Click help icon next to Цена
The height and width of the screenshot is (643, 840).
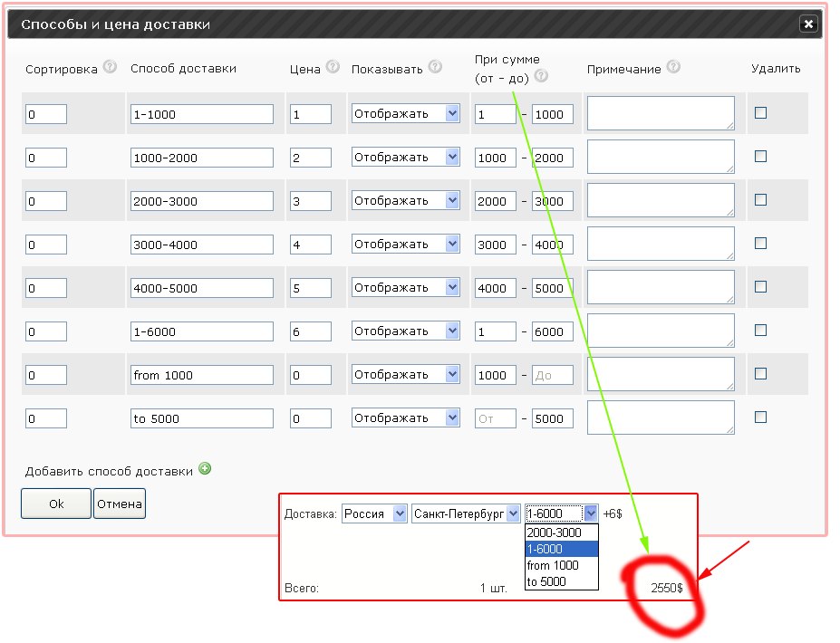(x=332, y=67)
